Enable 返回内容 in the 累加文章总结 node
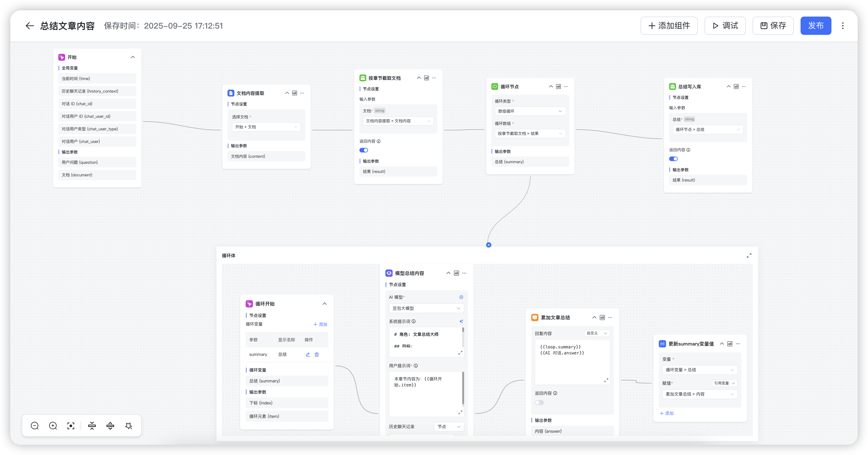Screen dimensions: 868x455 tap(539, 402)
